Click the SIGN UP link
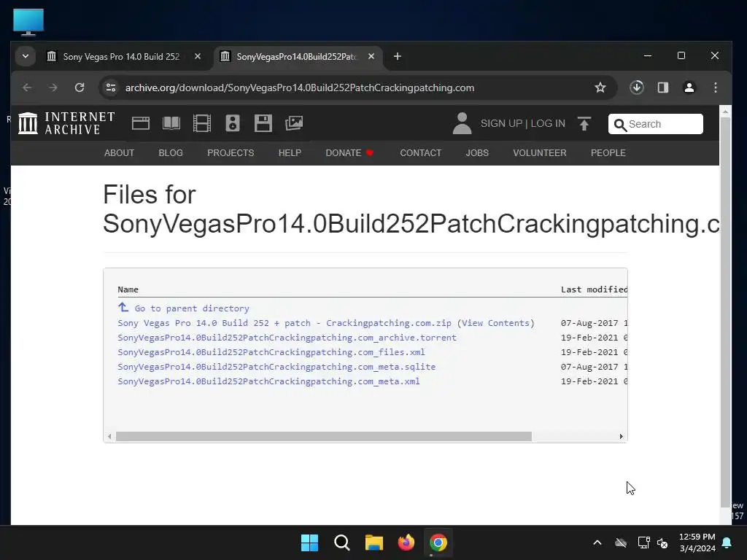The width and height of the screenshot is (747, 560). tap(501, 123)
